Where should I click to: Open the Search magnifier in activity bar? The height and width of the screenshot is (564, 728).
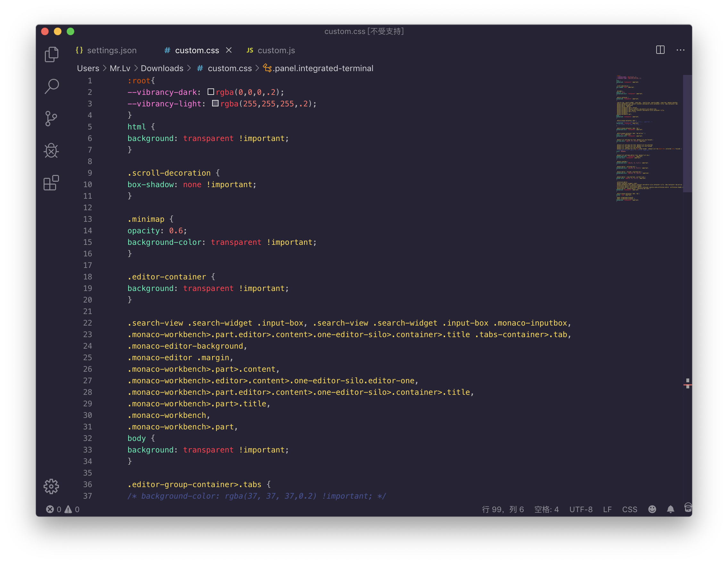52,86
